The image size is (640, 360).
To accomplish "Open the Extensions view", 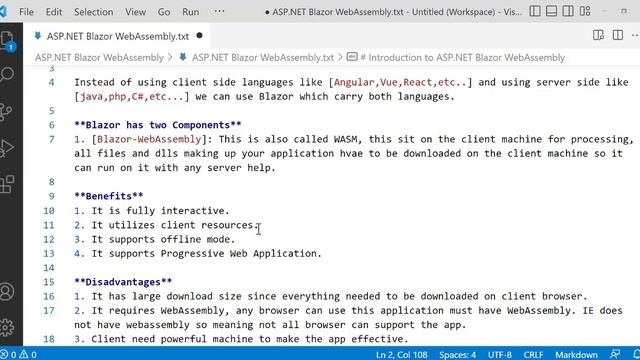I will [x=7, y=184].
